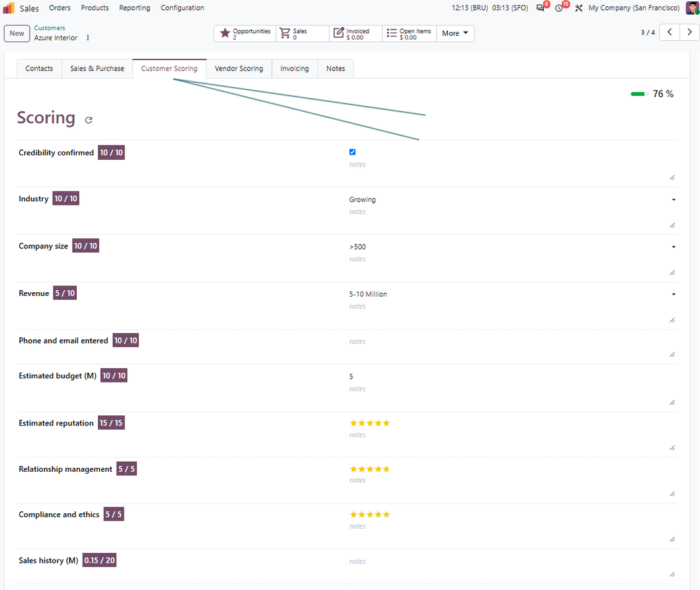
Task: Open the activities clock icon
Action: [559, 8]
